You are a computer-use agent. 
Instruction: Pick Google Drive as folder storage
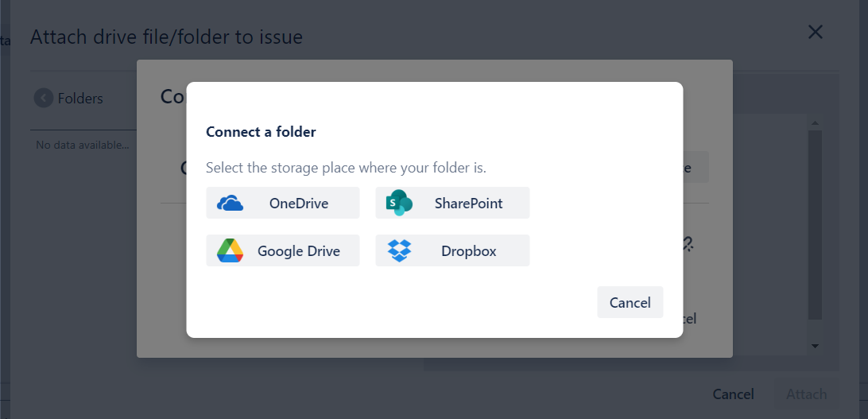coord(282,250)
